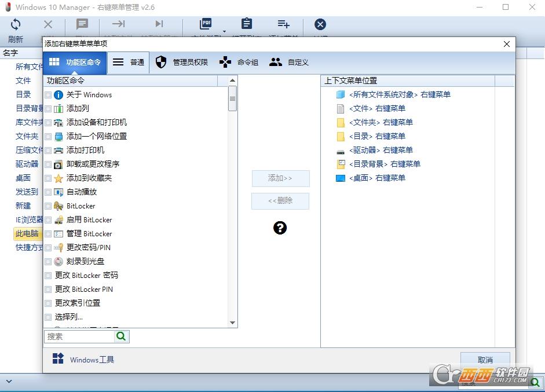
Task: Select 此电脑 in the main window list
Action: click(27, 233)
